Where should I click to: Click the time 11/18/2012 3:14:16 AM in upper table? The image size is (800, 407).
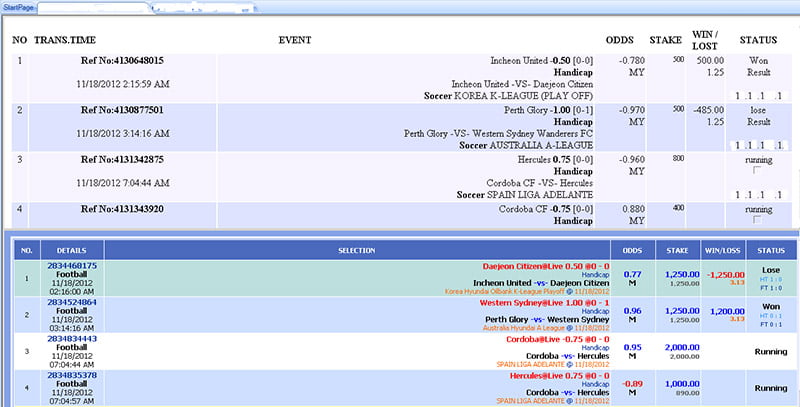123,134
